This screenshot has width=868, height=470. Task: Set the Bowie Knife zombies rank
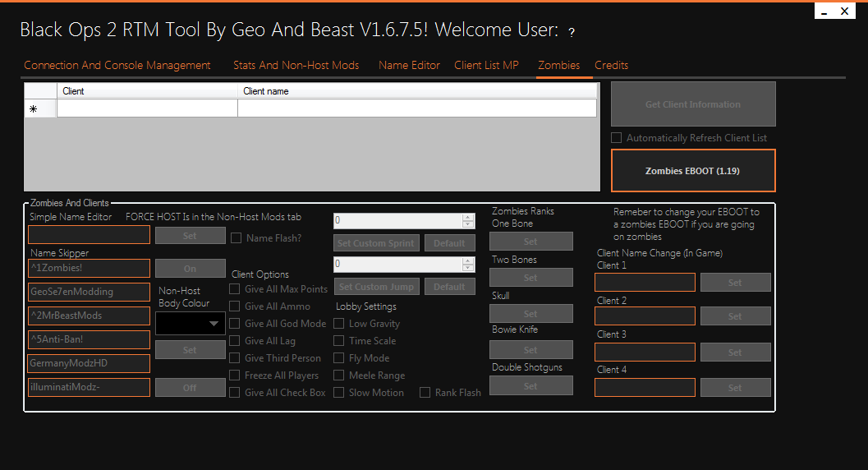pos(530,350)
